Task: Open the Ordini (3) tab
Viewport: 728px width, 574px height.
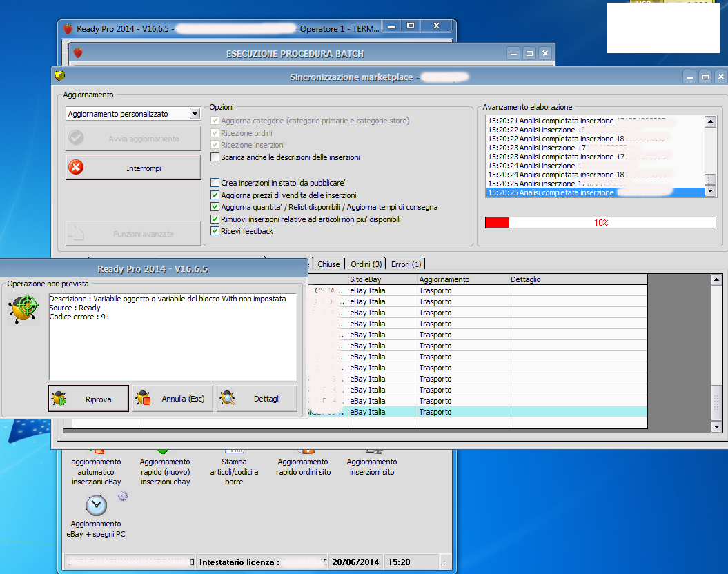Action: [366, 264]
